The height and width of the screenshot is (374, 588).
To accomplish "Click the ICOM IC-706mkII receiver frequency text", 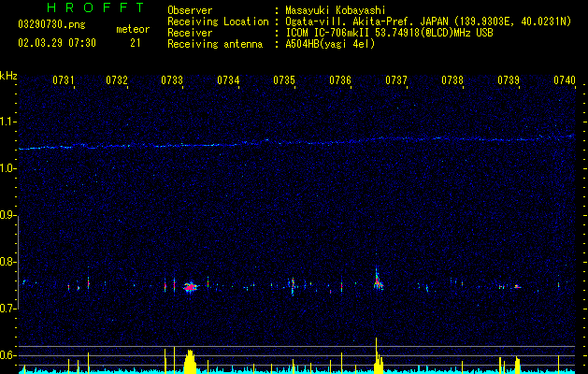I will point(389,33).
